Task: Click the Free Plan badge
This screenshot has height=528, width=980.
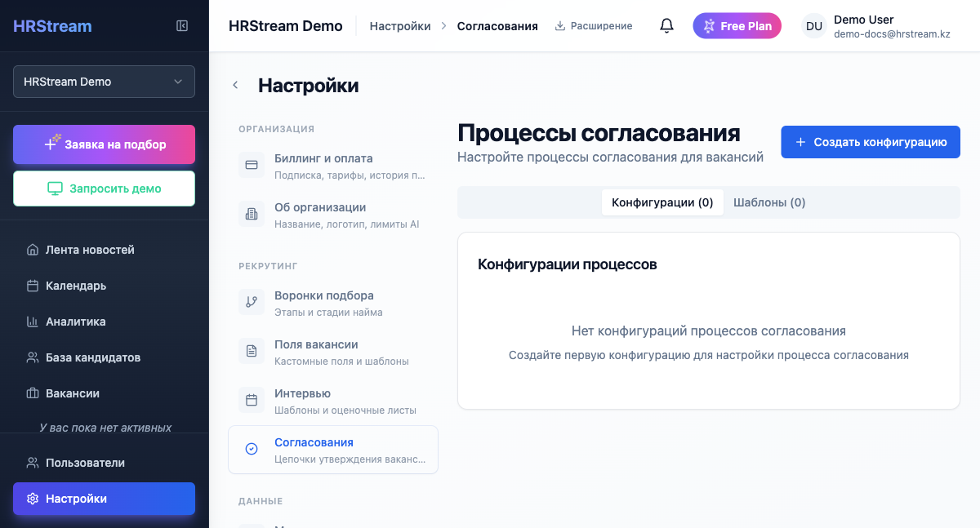Action: 737,25
